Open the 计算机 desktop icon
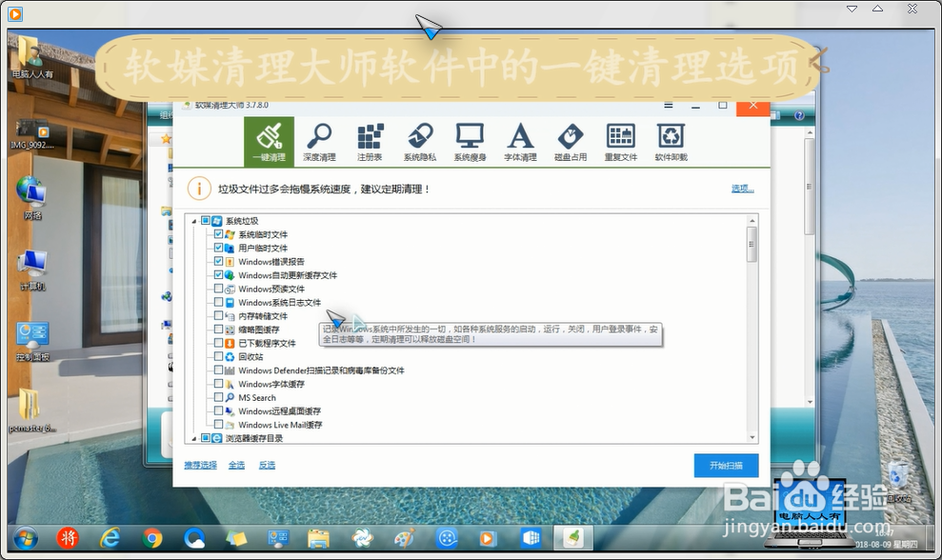 pos(32,270)
